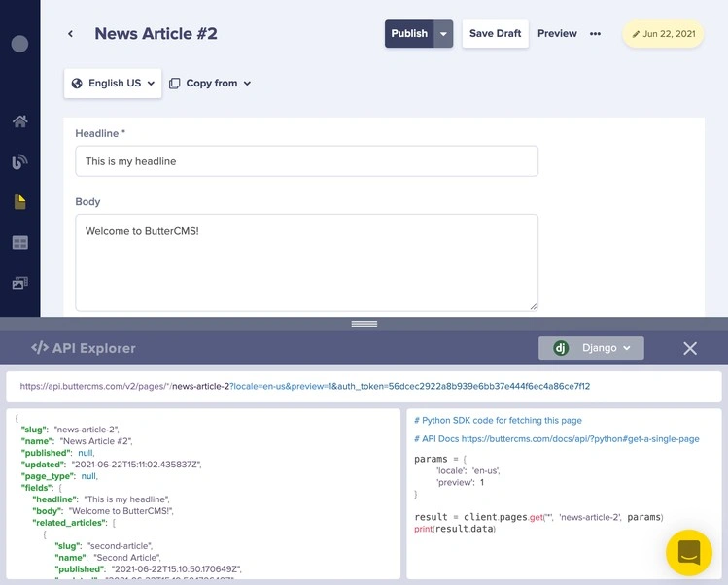Open the yellow chat support widget
The width and height of the screenshot is (728, 585).
tap(689, 553)
